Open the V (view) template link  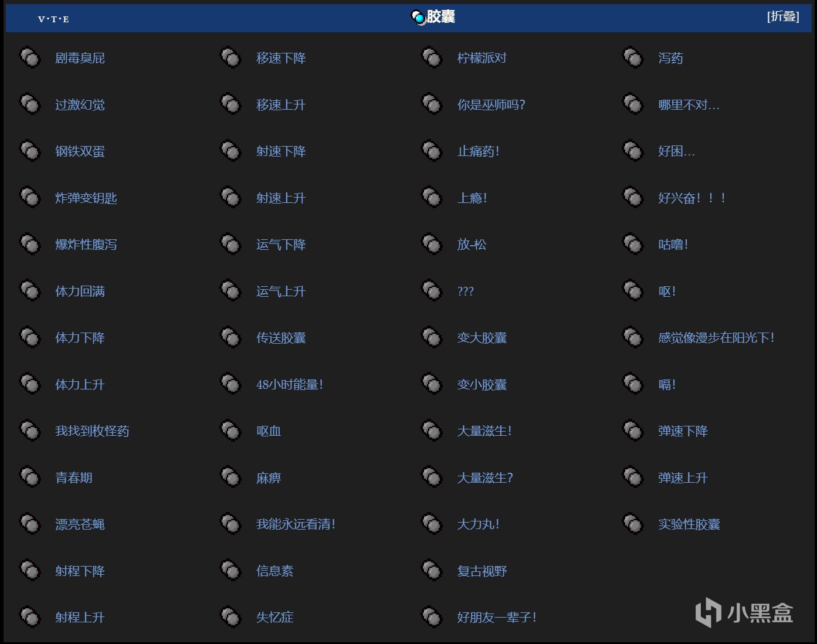(x=41, y=19)
